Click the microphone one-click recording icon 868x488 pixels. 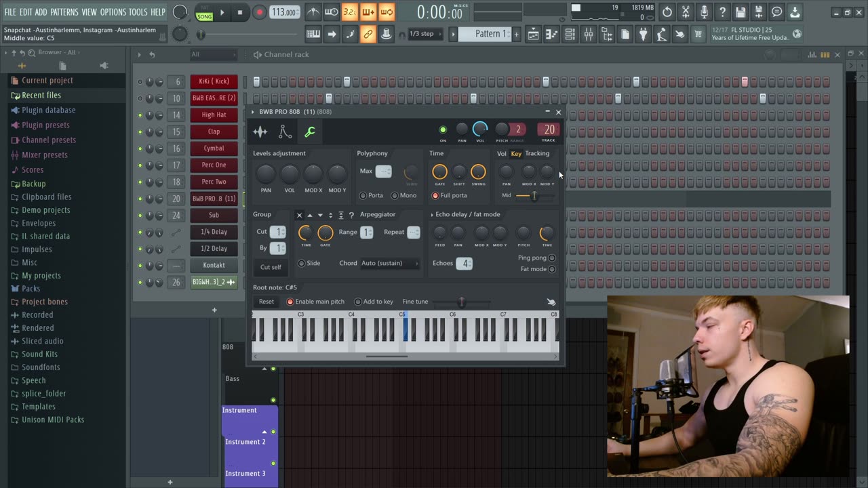coord(704,12)
